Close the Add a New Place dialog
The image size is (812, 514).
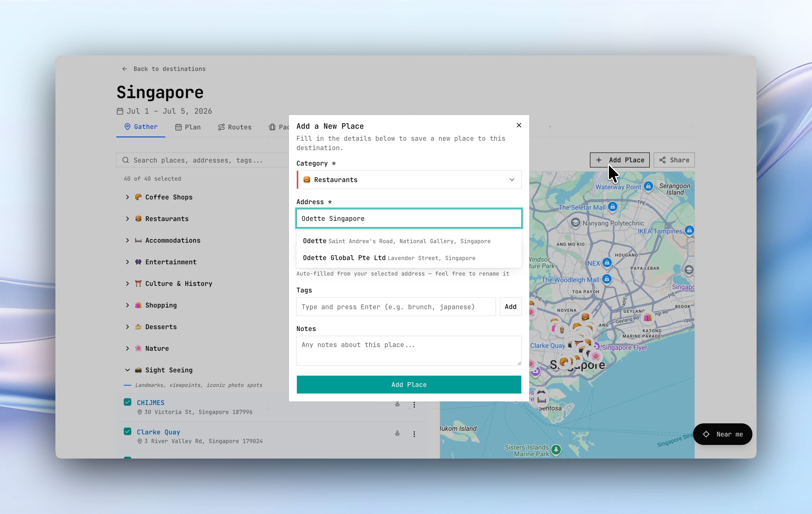(519, 125)
